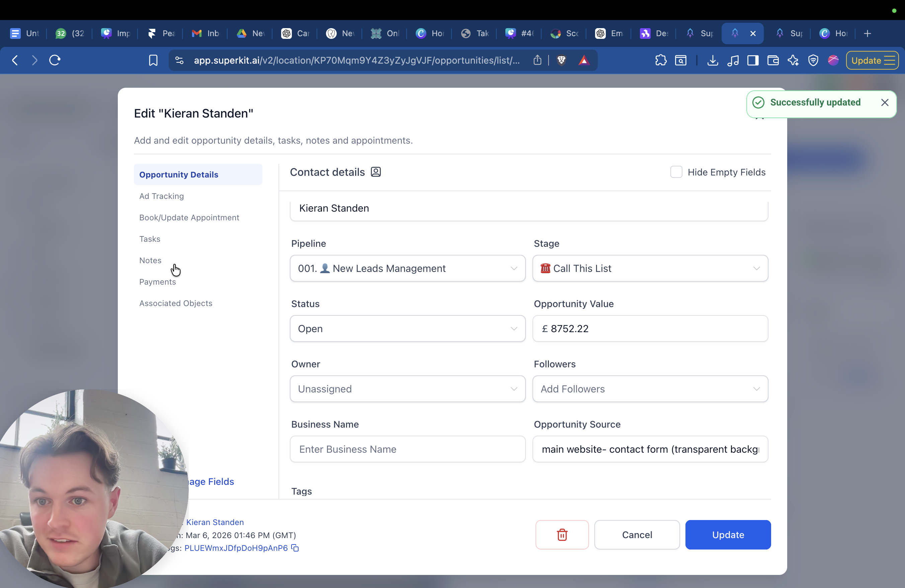Viewport: 905px width, 588px height.
Task: Open the Ad Tracking section
Action: point(161,196)
